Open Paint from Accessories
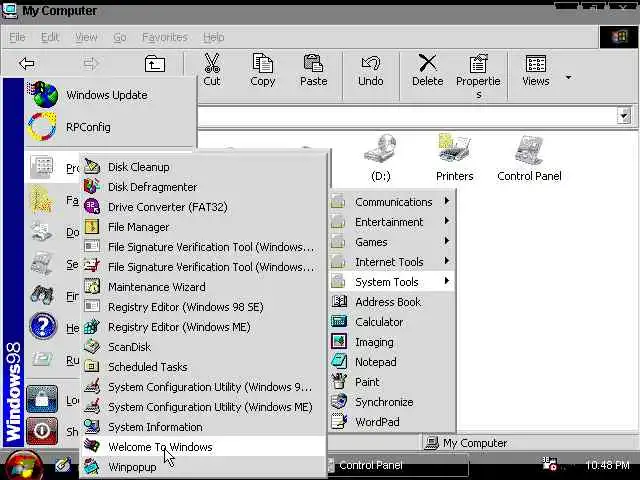The image size is (640, 480). (x=391, y=382)
